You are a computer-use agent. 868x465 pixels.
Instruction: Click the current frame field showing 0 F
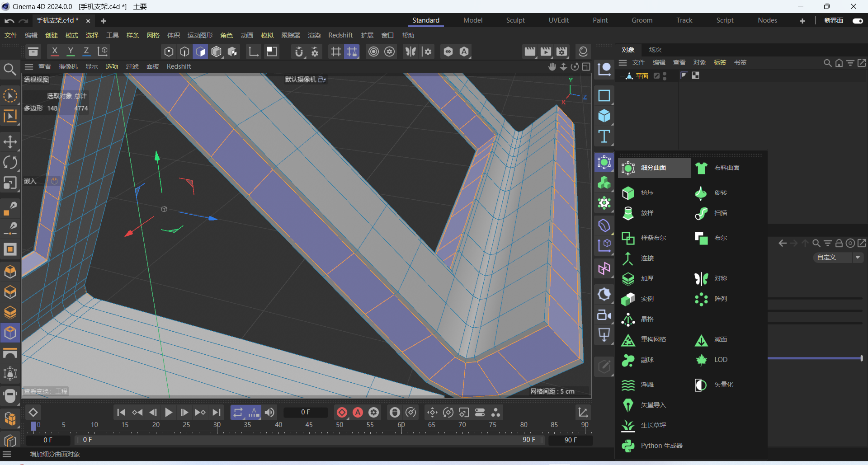click(x=306, y=413)
